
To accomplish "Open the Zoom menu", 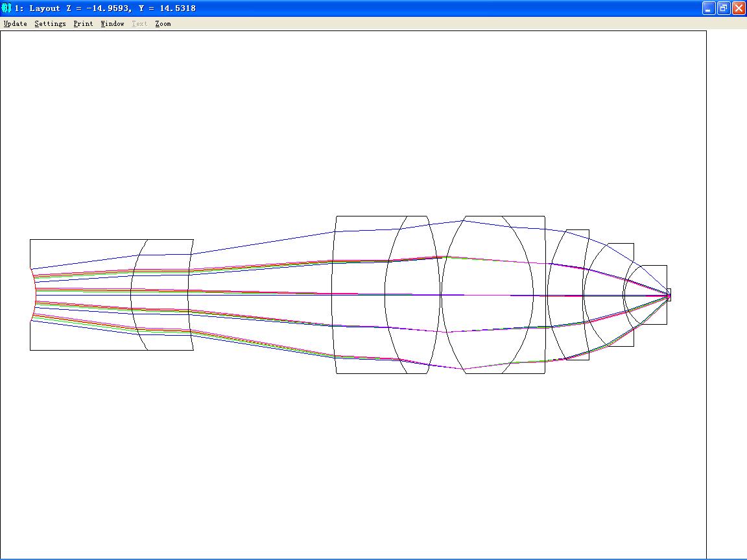I will (x=163, y=23).
